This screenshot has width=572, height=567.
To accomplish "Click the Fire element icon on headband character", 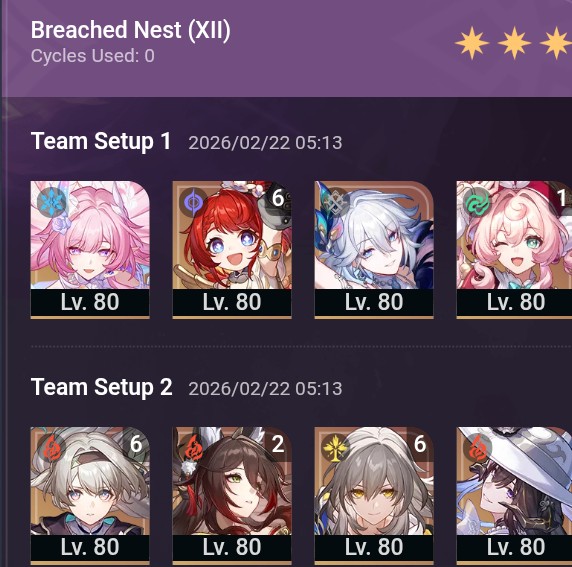I will click(x=52, y=448).
